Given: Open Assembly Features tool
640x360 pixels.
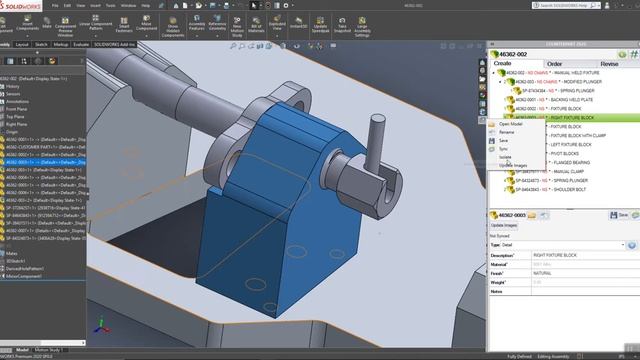Looking at the screenshot, I should [x=197, y=23].
